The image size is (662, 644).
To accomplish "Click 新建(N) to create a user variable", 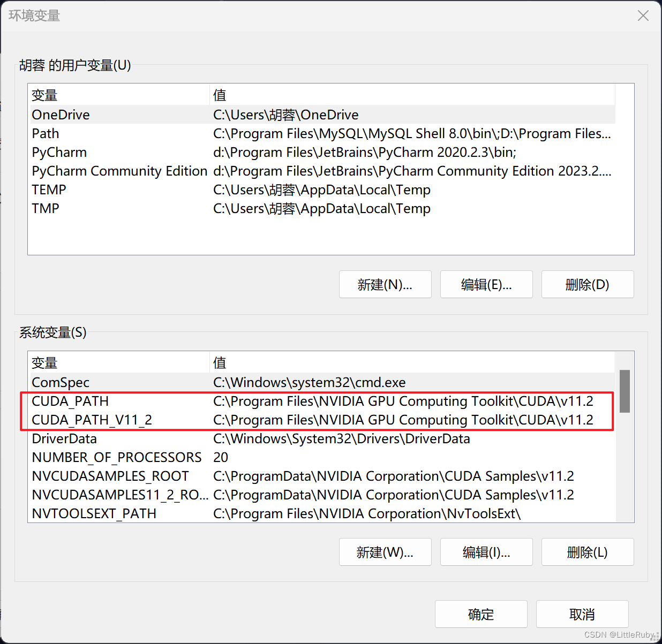I will click(385, 284).
